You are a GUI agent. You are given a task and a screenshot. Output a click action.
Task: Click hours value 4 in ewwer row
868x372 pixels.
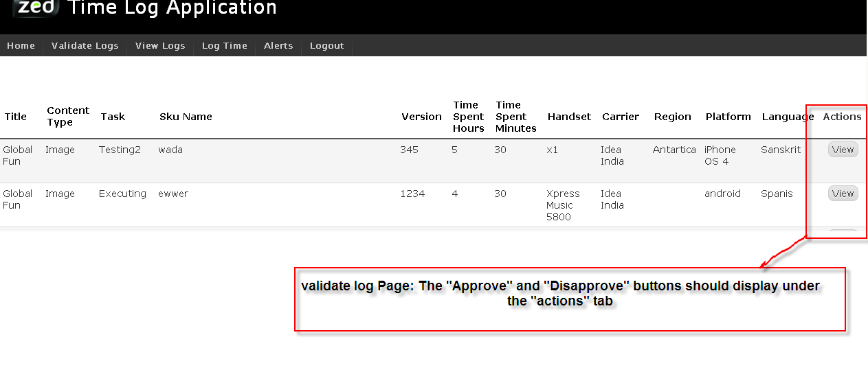tap(455, 194)
